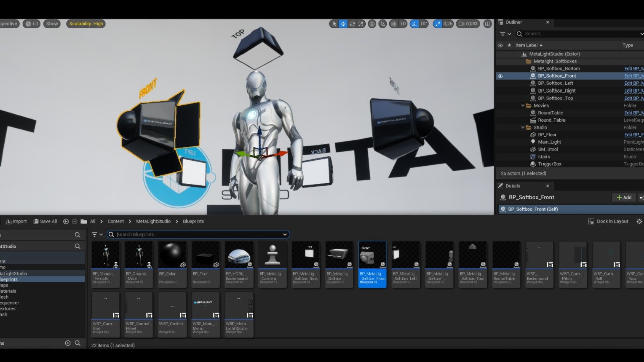Open rotation snap value 10°
The width and height of the screenshot is (644, 362).
tap(424, 24)
